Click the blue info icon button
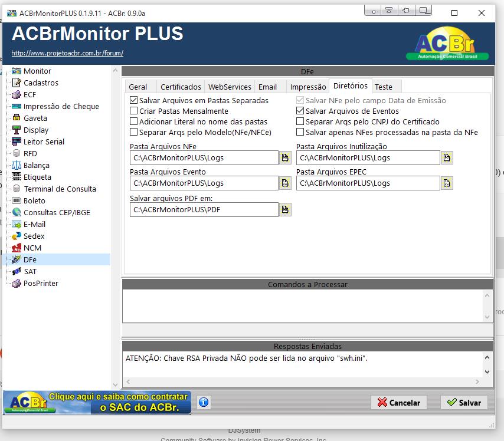This screenshot has width=504, height=441. point(204,402)
